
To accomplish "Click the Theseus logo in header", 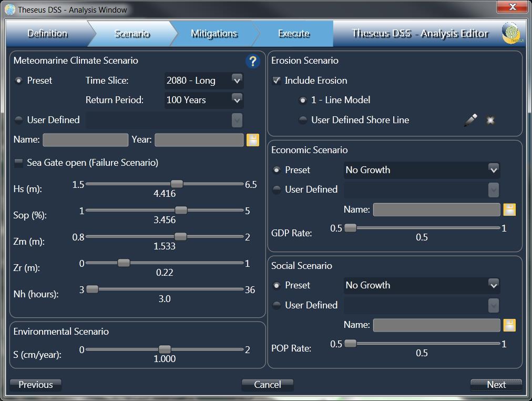I will point(511,33).
